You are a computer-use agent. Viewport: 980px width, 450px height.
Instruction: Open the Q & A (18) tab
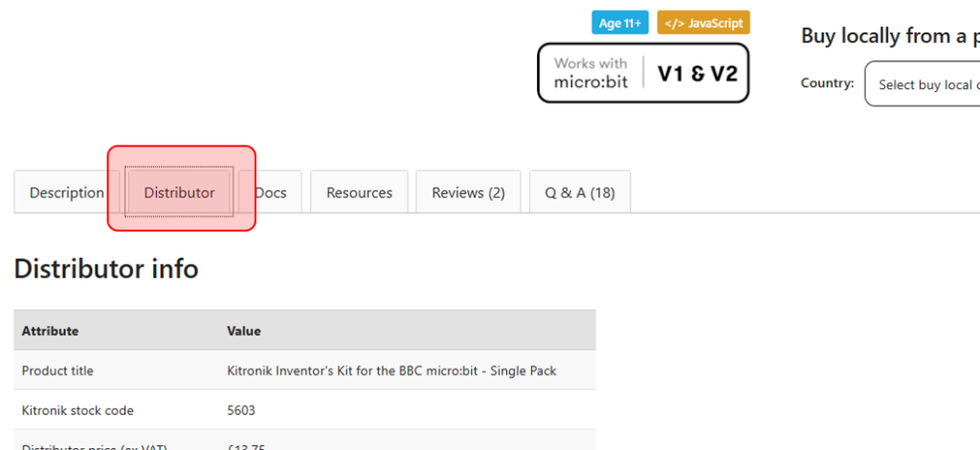tap(580, 192)
